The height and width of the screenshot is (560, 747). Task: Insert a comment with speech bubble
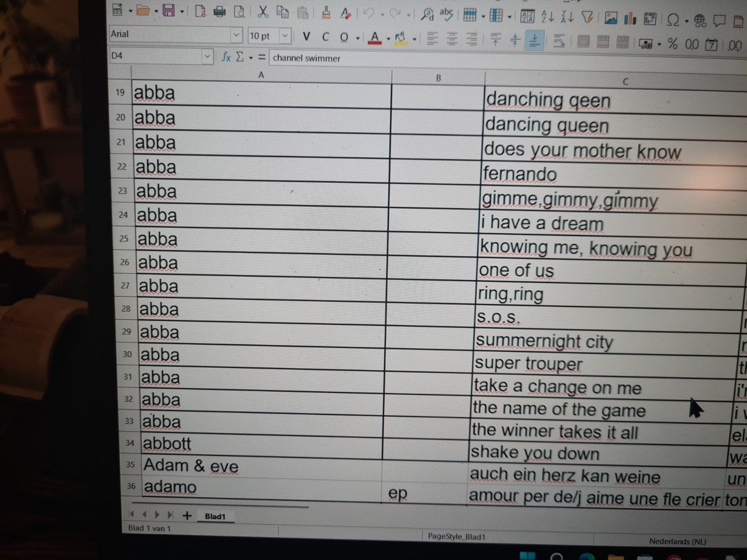coord(719,21)
